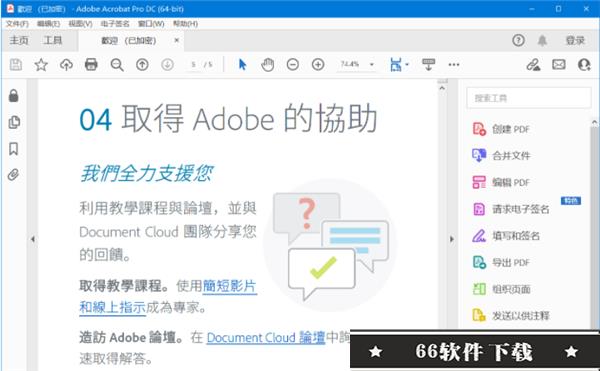
Task: Collapse left navigation pane arrow
Action: pos(33,239)
